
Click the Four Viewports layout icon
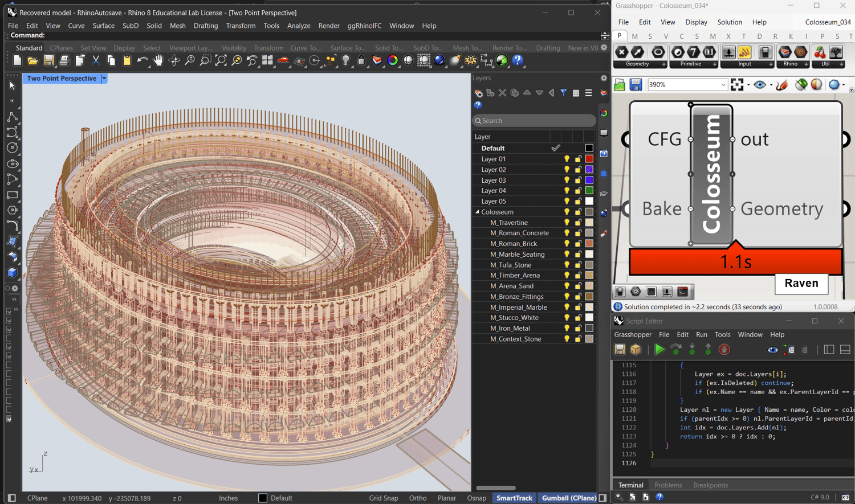(267, 60)
